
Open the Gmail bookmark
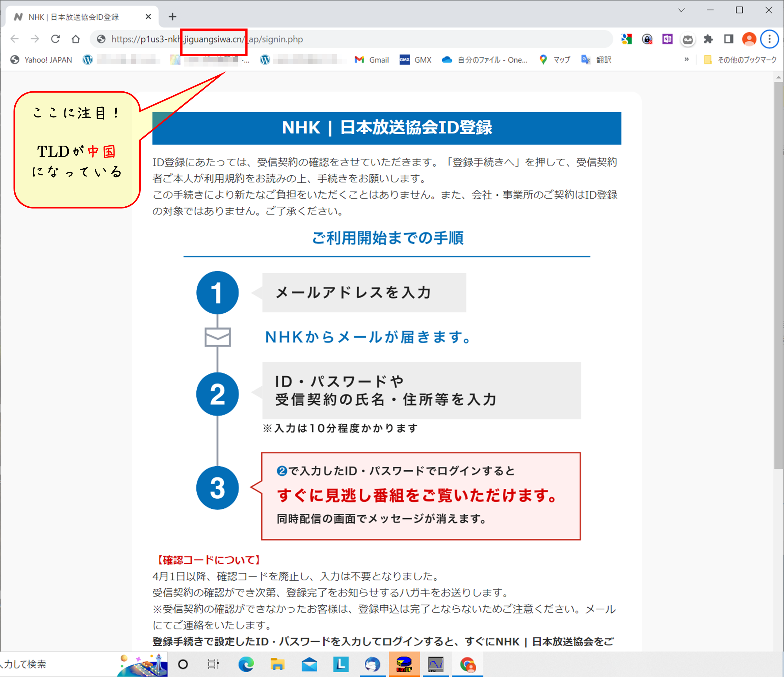371,60
